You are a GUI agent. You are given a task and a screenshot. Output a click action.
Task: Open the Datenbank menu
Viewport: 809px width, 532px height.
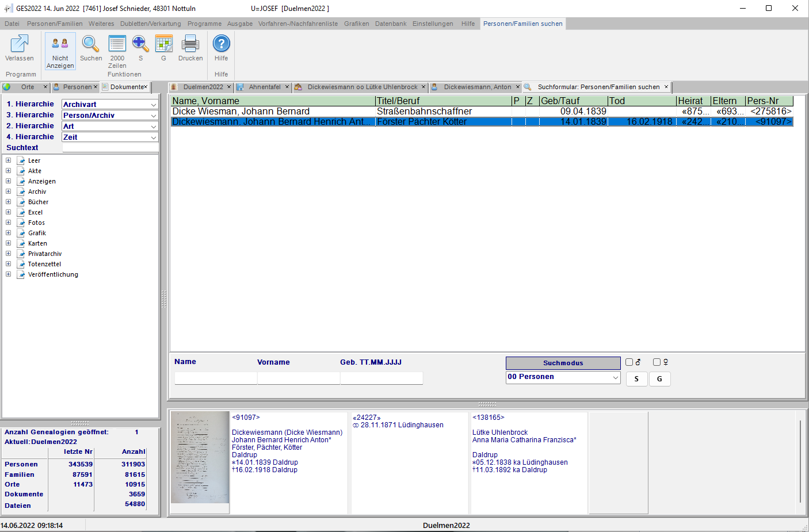click(x=390, y=24)
